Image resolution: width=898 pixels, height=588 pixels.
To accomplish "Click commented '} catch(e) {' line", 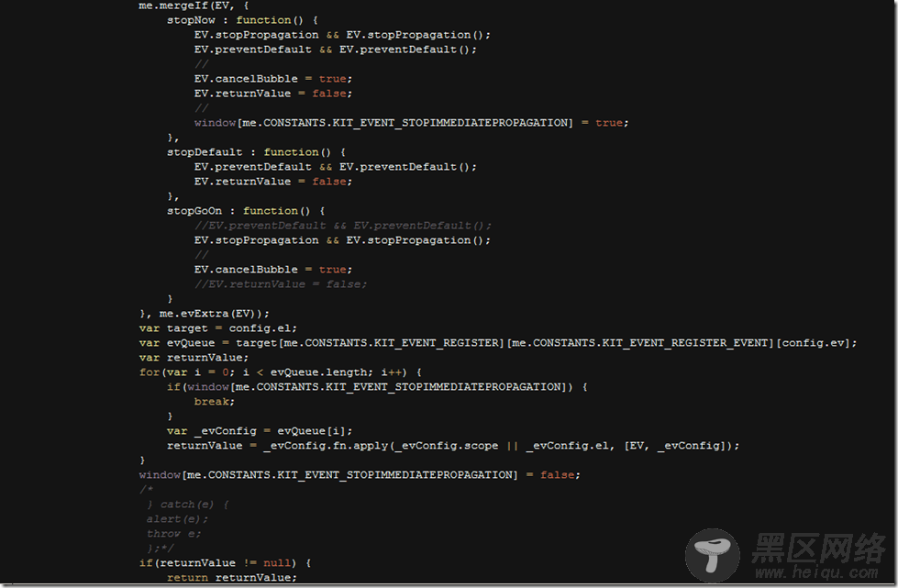I will click(x=188, y=505).
